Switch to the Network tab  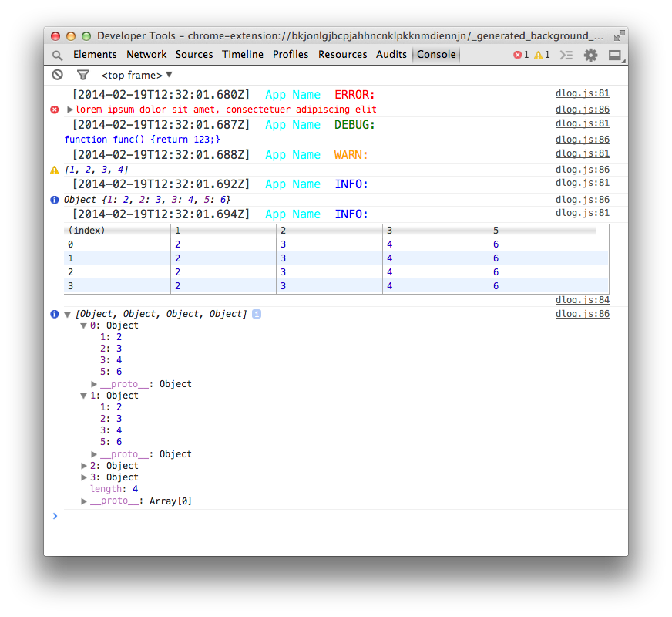(x=146, y=55)
